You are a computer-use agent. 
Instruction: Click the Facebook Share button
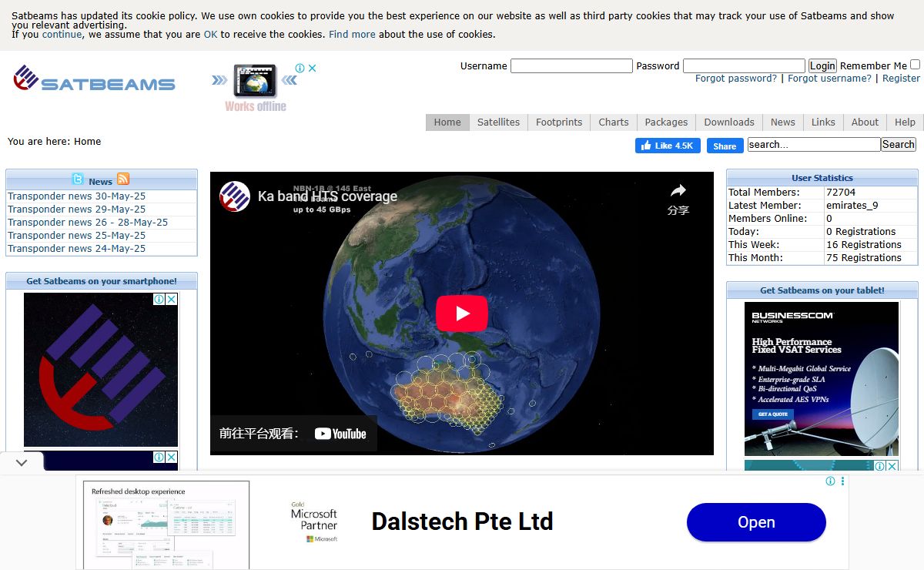click(725, 146)
